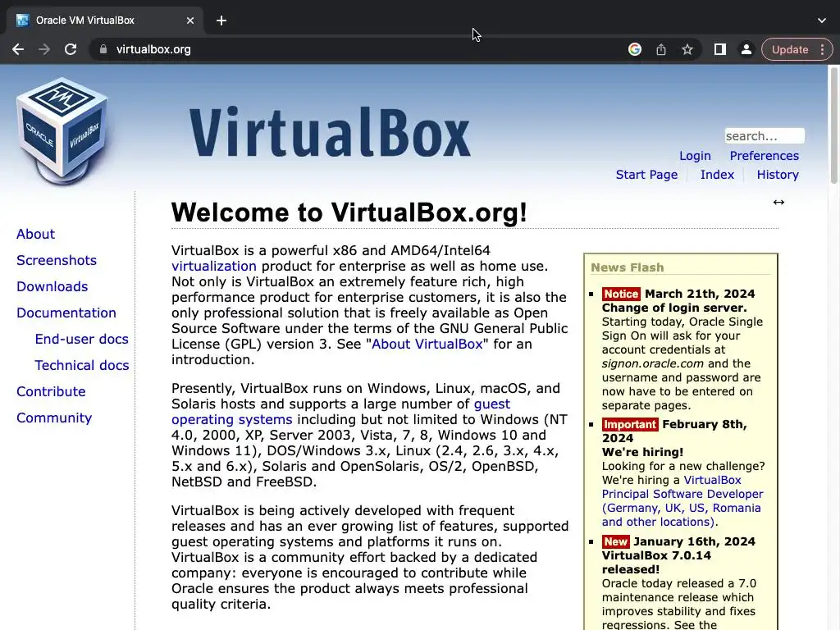This screenshot has height=630, width=840.
Task: Click the "Welcome to VirtualBox.org!" heading
Action: 349,212
